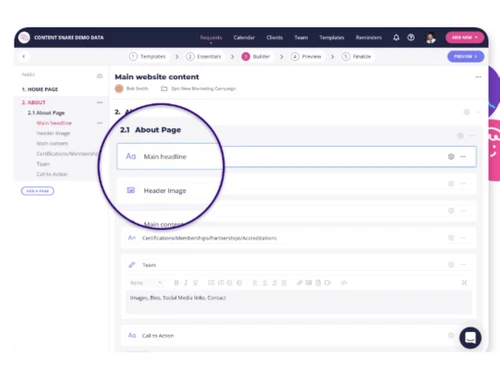
Task: Open the notifications bell
Action: tap(396, 38)
